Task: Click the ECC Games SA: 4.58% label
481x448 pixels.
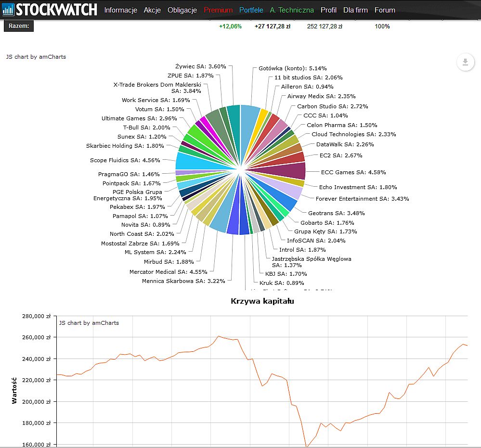Action: tap(353, 172)
